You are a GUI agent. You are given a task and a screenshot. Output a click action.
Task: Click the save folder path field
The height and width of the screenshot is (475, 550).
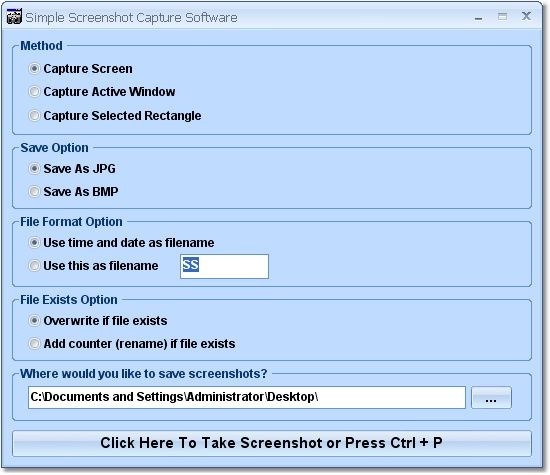pyautogui.click(x=247, y=397)
